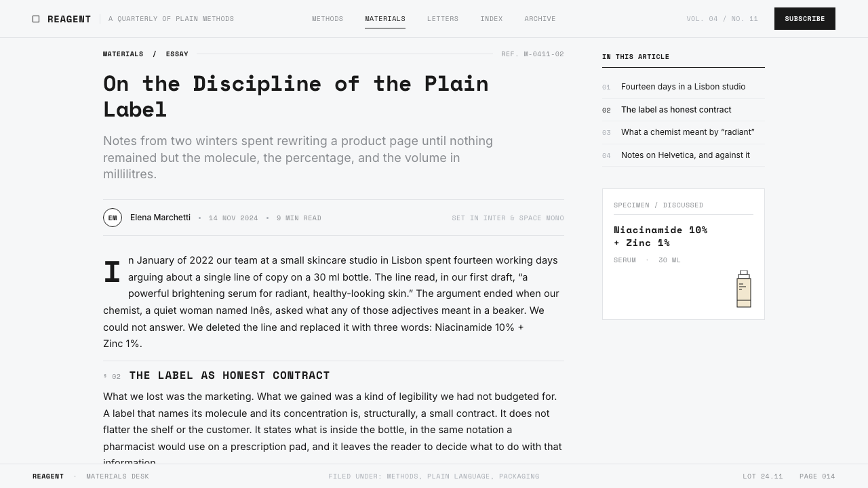868x488 pixels.
Task: Click the Essay breadcrumb link
Action: point(177,54)
